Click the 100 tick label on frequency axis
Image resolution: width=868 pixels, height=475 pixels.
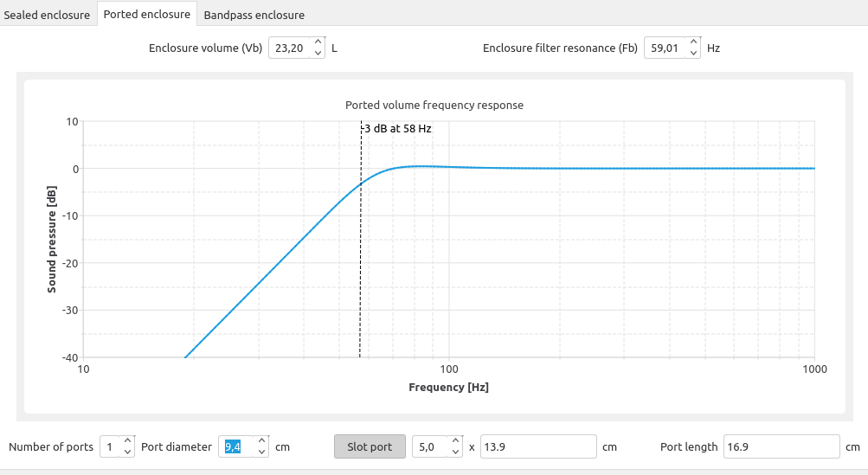pyautogui.click(x=448, y=369)
